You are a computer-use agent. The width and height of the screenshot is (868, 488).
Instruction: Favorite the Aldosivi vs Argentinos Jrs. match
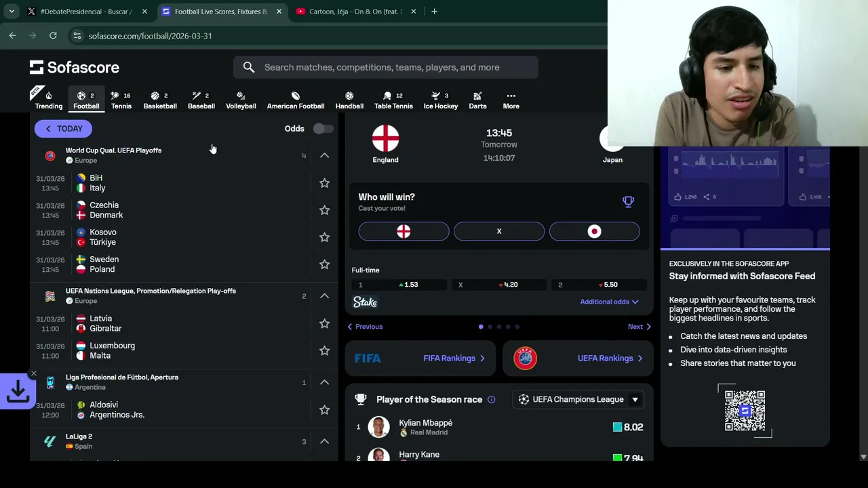(x=324, y=409)
